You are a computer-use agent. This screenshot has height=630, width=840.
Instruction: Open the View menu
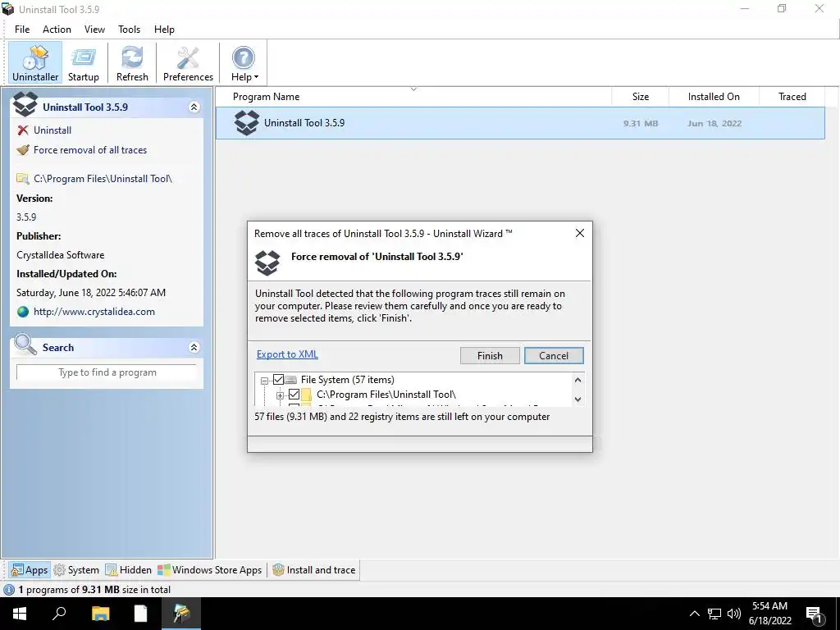tap(94, 30)
